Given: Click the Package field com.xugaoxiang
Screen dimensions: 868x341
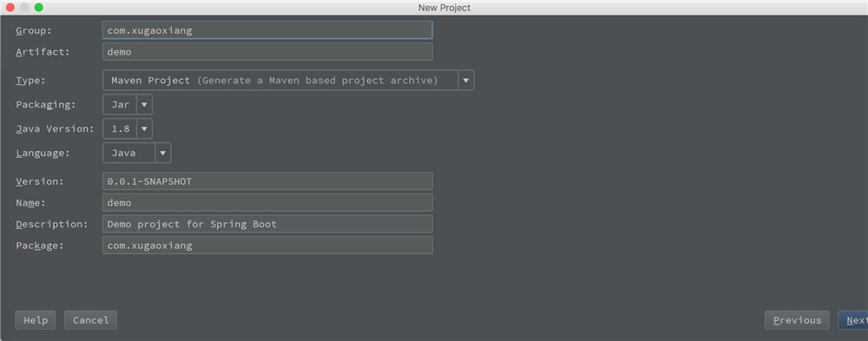Looking at the screenshot, I should [267, 246].
